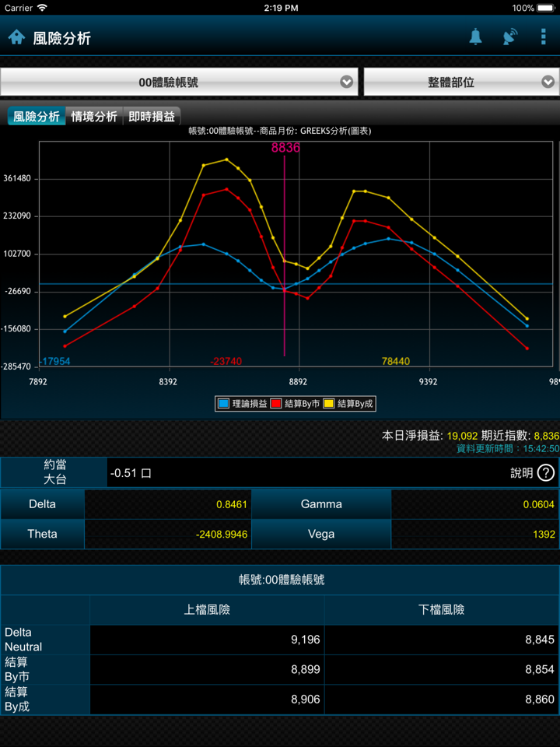Switch to the 情境分析 tab
Screen dimensions: 560x747
click(94, 117)
